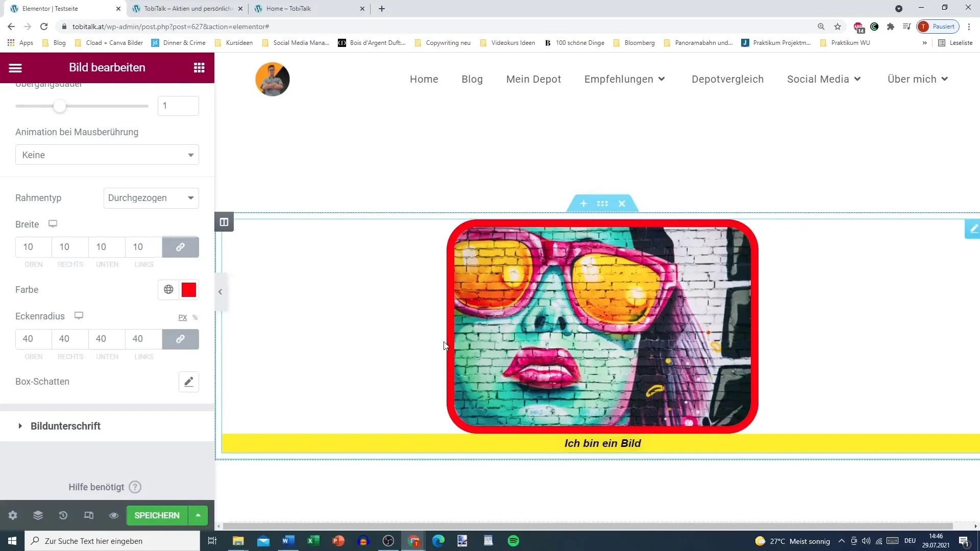Click the Hilfe benötigt link

[96, 487]
